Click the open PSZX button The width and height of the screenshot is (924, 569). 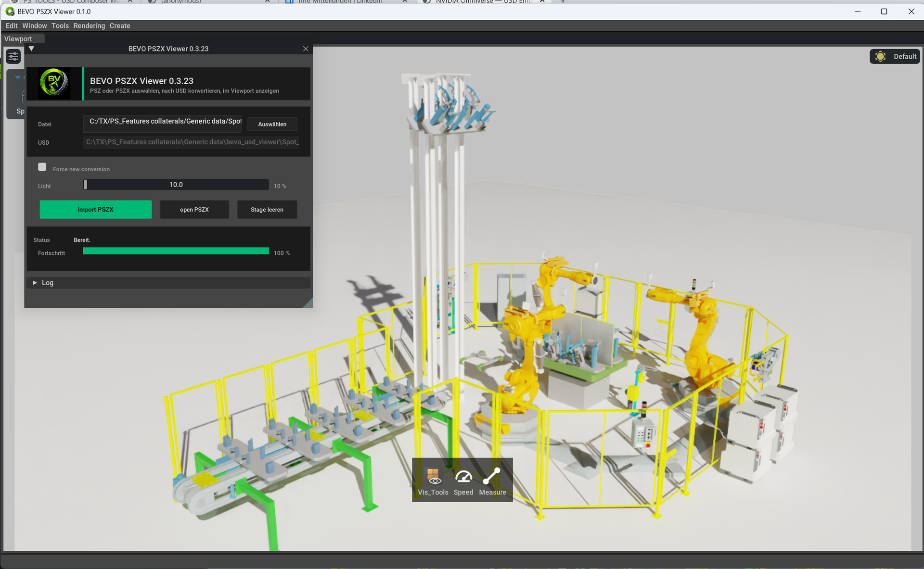(194, 210)
